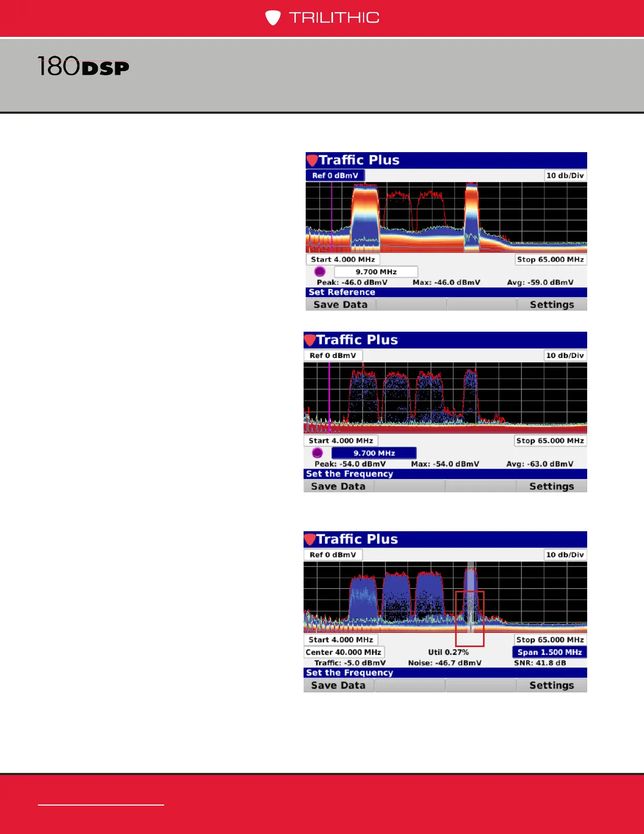Click Save Data in the middle Traffic Plus screen

coord(338,486)
